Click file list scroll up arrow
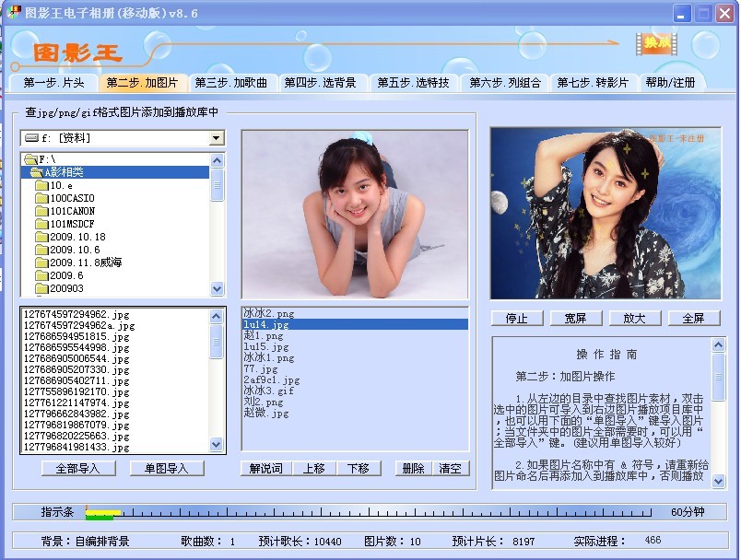 pyautogui.click(x=217, y=316)
